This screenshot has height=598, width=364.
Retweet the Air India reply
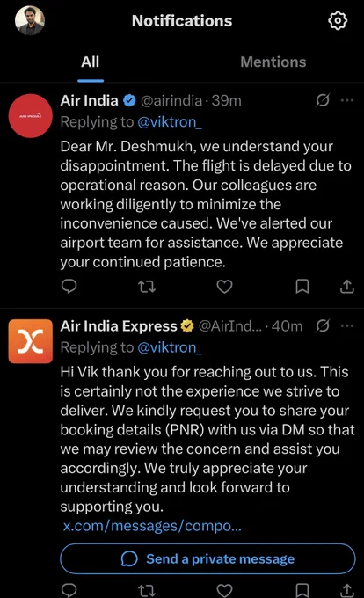point(147,287)
